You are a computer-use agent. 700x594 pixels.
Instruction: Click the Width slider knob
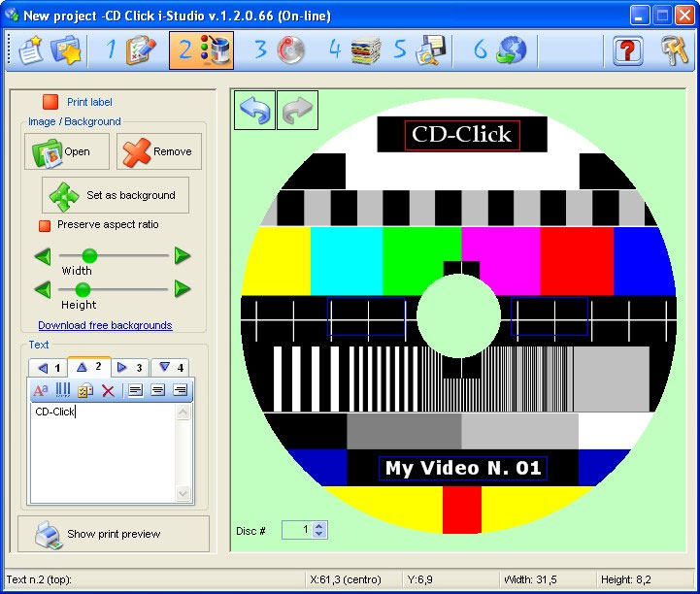click(89, 255)
